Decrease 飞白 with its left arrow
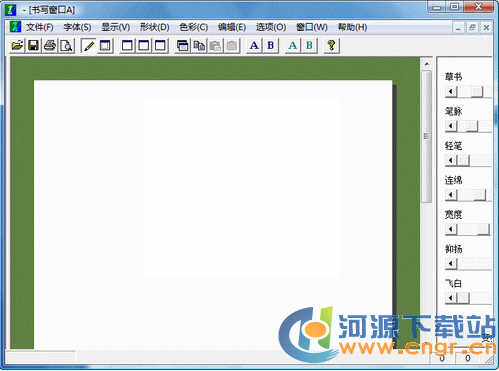The height and width of the screenshot is (371, 499). point(451,298)
